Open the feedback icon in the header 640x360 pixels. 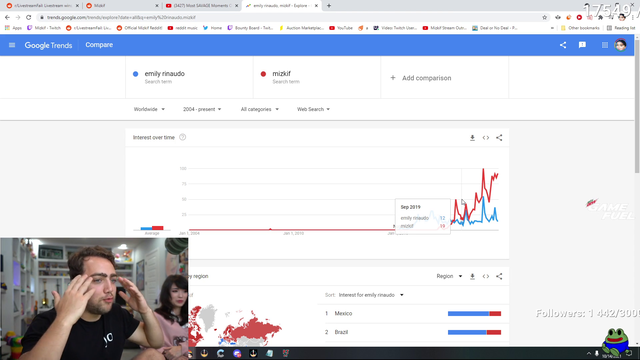(582, 45)
